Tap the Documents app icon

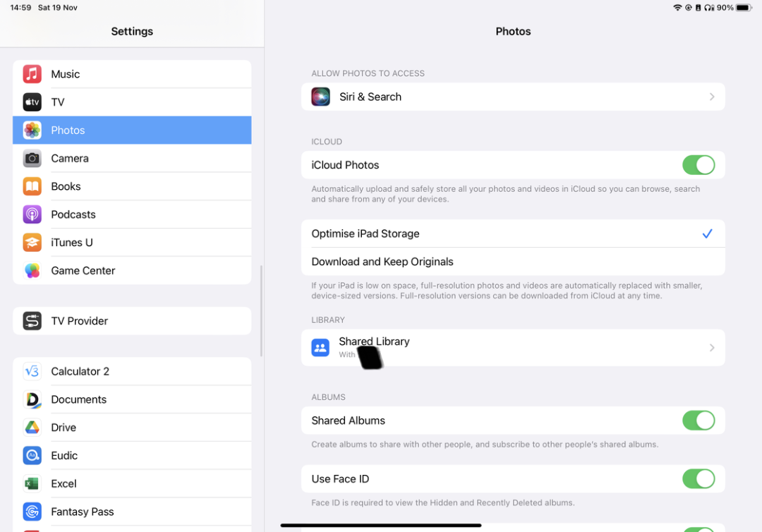pyautogui.click(x=32, y=399)
